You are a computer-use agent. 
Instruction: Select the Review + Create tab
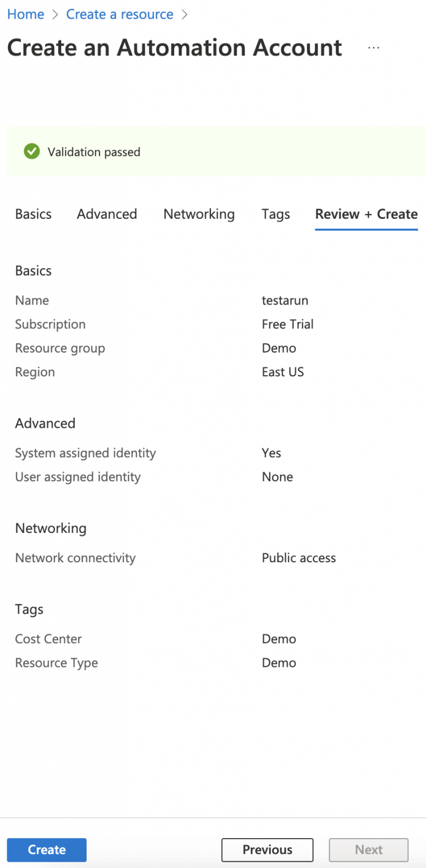(366, 214)
